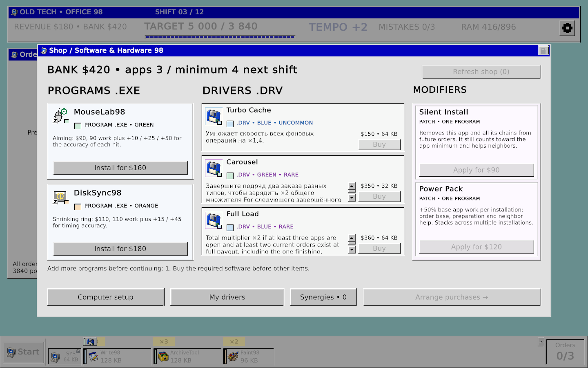The width and height of the screenshot is (588, 368).
Task: Click the Old Tech Office 98 title icon
Action: [14, 12]
